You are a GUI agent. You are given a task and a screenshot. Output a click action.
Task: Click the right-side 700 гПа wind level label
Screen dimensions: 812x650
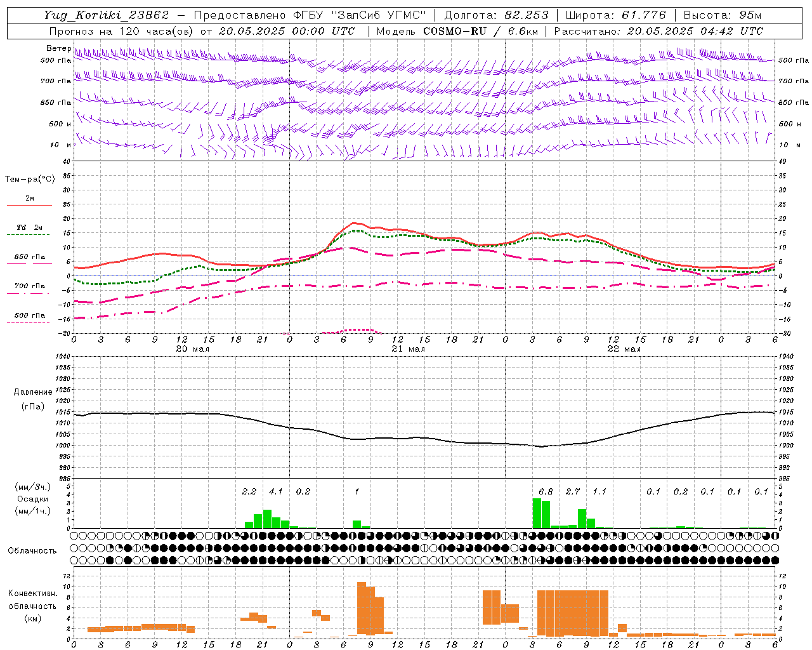click(x=794, y=81)
